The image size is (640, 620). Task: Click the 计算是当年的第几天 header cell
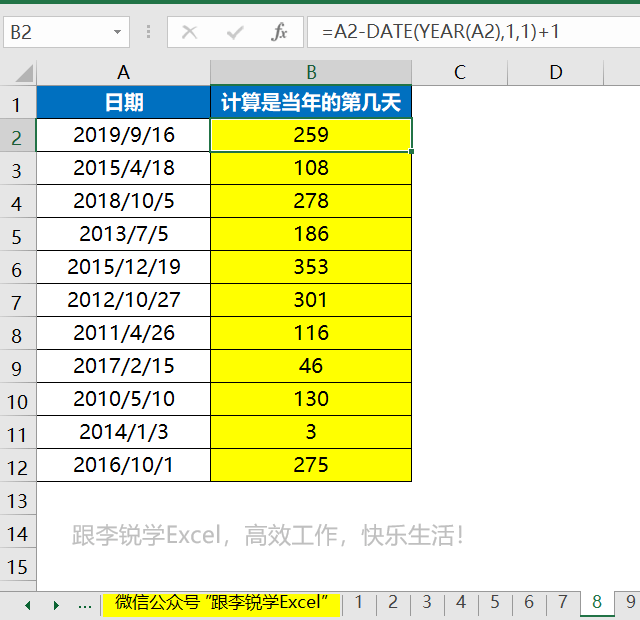[311, 102]
